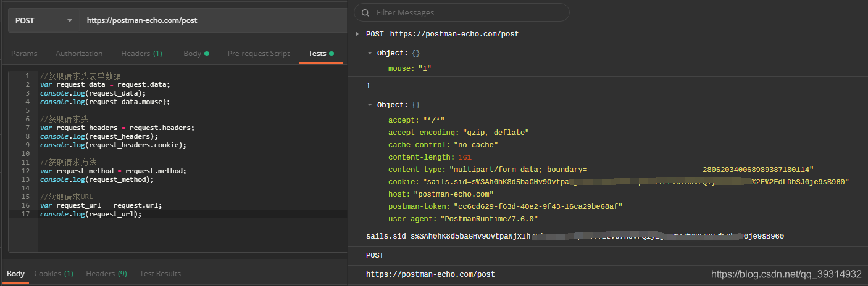Image resolution: width=868 pixels, height=286 pixels.
Task: Click the logged URL line at console bottom
Action: tap(430, 274)
